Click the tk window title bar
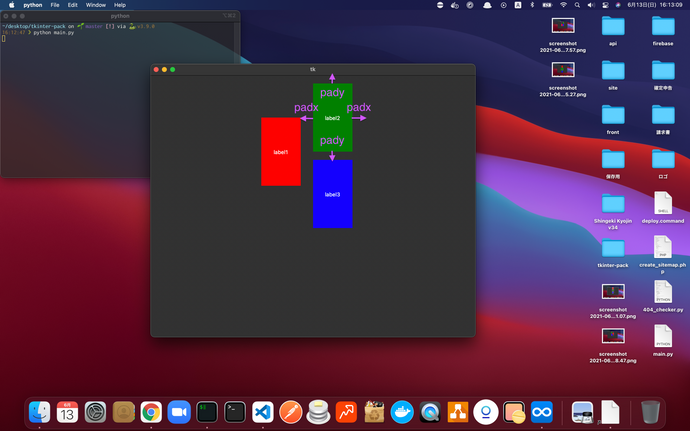The width and height of the screenshot is (690, 431). click(x=312, y=69)
